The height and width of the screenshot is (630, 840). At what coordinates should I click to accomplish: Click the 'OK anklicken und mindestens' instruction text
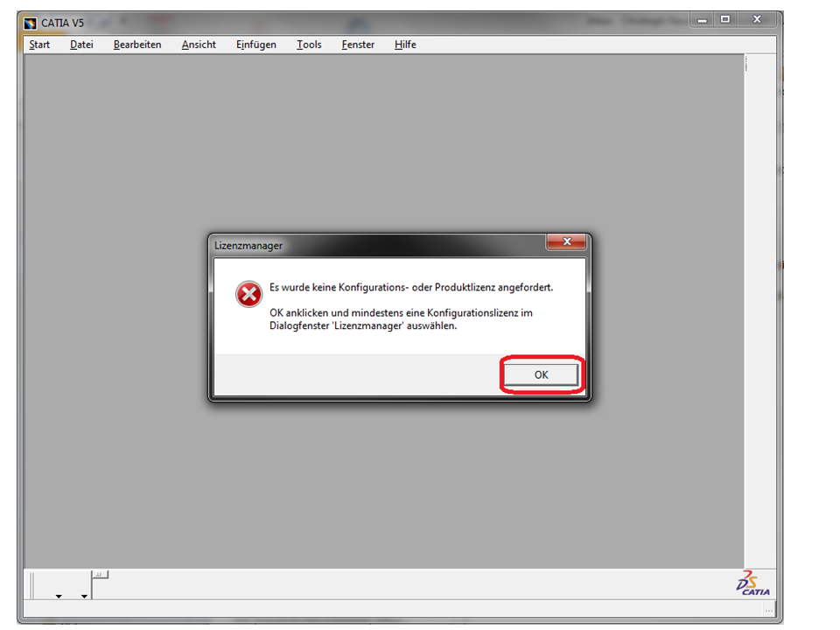coord(401,319)
